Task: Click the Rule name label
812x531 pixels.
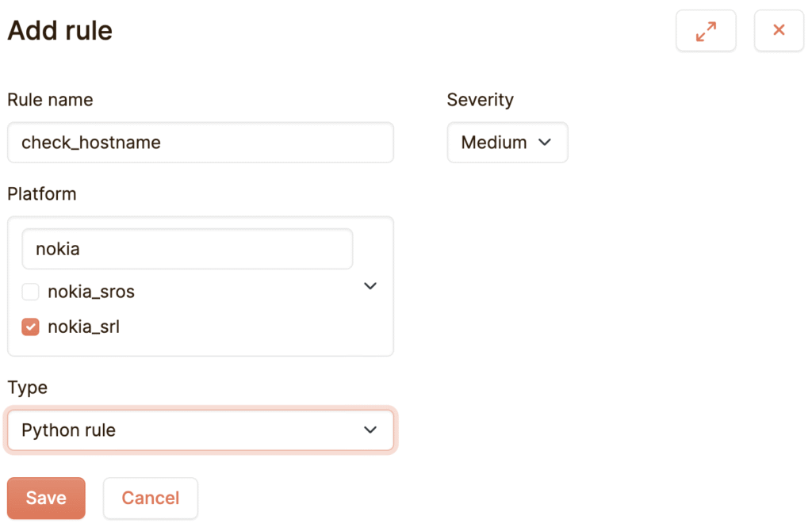Action: tap(50, 100)
